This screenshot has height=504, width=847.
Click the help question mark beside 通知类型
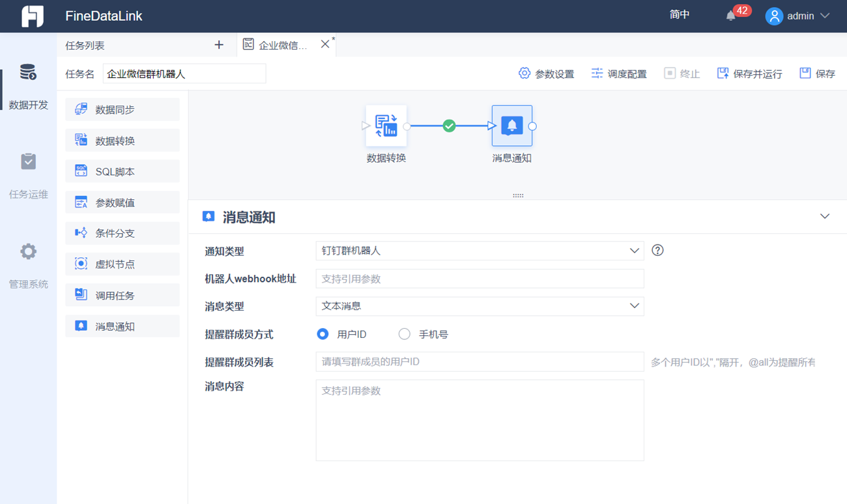point(657,250)
